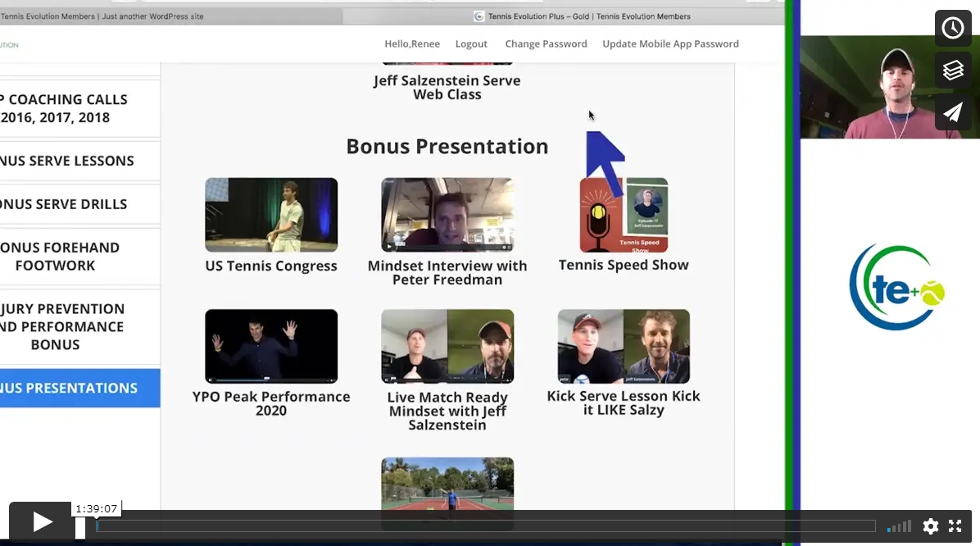Viewport: 980px width, 546px height.
Task: Click the Hello, Renee greeting link
Action: [x=412, y=43]
